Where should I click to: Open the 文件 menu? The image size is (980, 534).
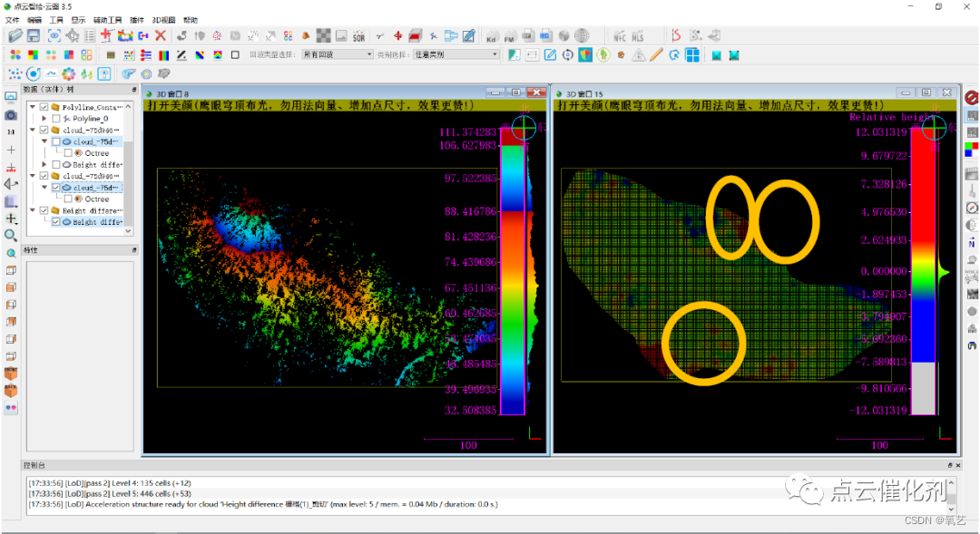[13, 20]
